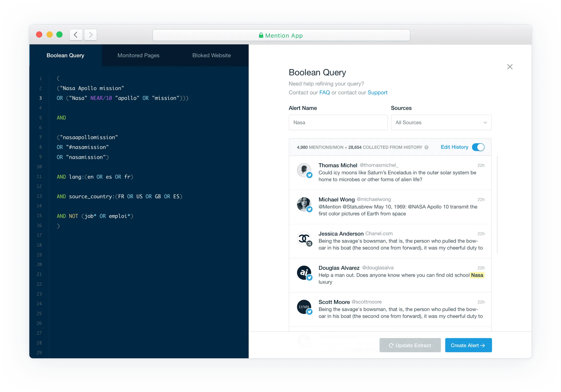The image size is (561, 392).
Task: Click the help icon beside Collected From History
Action: tap(426, 147)
